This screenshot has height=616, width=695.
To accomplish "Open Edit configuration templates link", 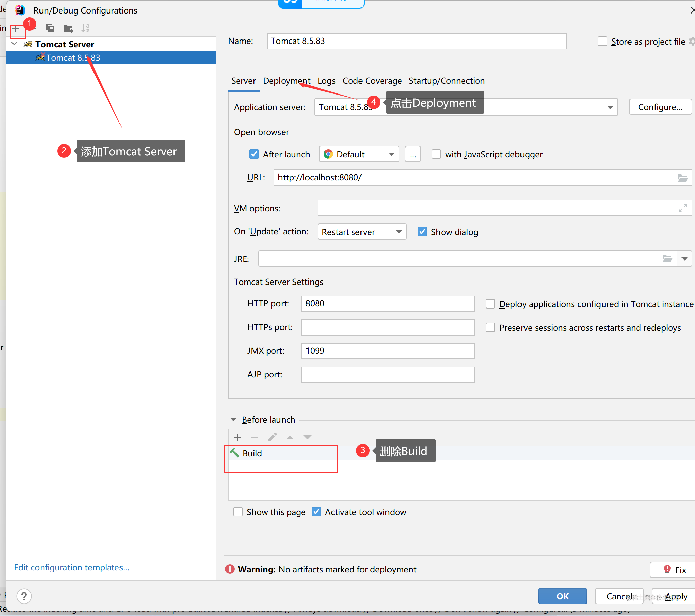I will click(x=72, y=567).
